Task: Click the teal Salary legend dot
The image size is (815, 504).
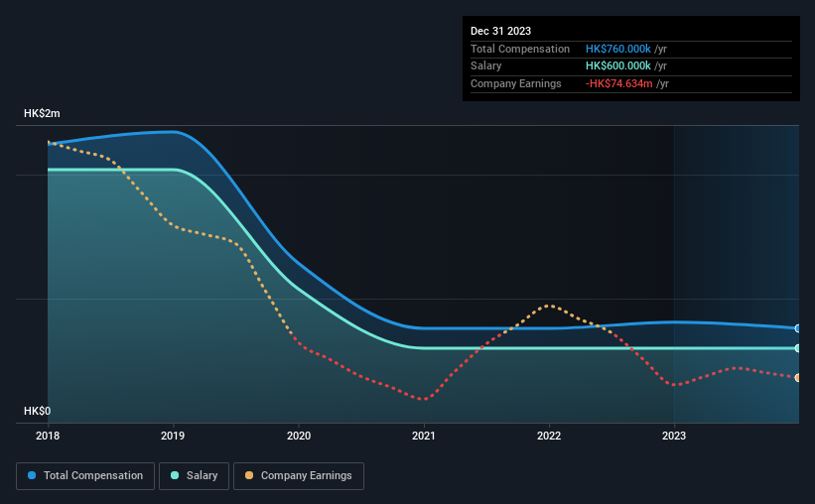Action: (x=175, y=475)
